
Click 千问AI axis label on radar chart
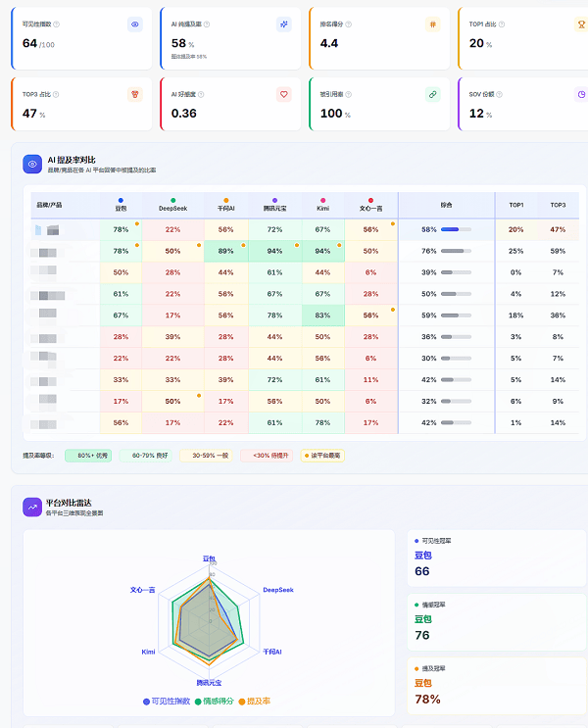[x=272, y=652]
